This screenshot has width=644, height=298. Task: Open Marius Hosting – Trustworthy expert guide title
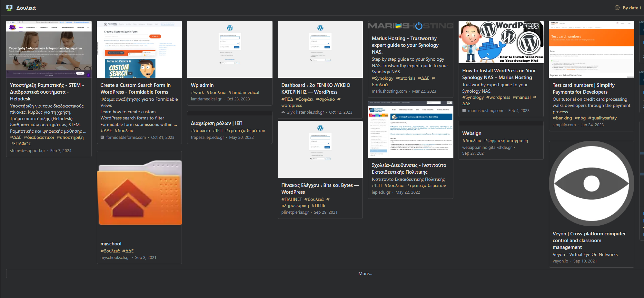405,45
